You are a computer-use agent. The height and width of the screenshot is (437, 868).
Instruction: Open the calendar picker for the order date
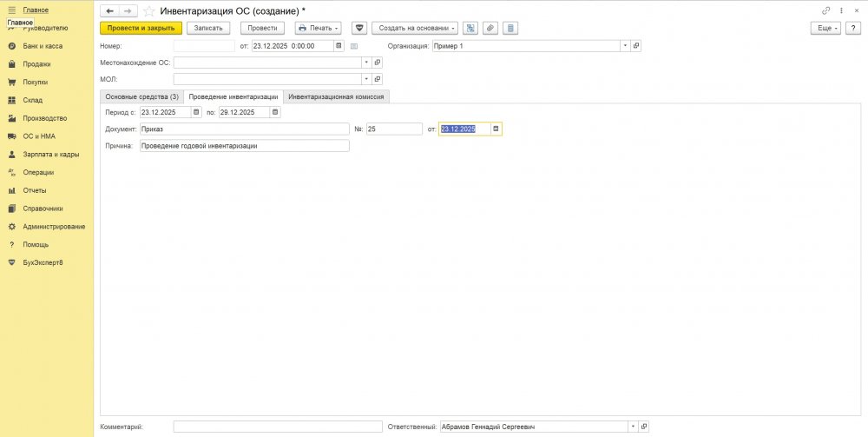(496, 129)
